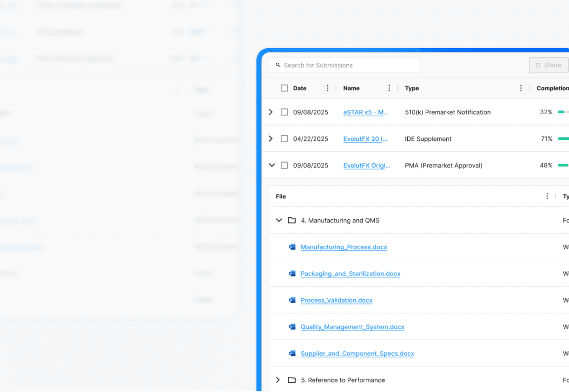Click the PMA (Premarket Approval) type cell
This screenshot has width=569, height=392.
coord(443,165)
